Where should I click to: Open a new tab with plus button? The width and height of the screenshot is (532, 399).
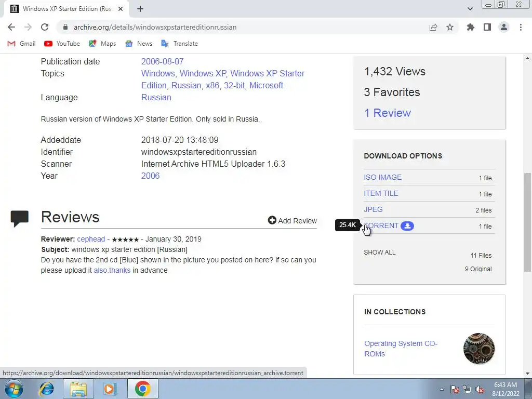(x=140, y=9)
